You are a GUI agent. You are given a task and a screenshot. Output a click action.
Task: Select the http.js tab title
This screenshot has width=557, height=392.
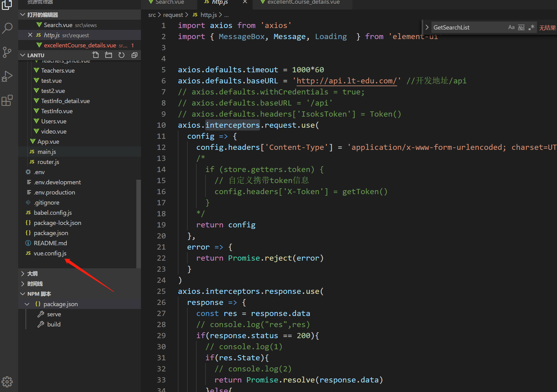pos(220,2)
